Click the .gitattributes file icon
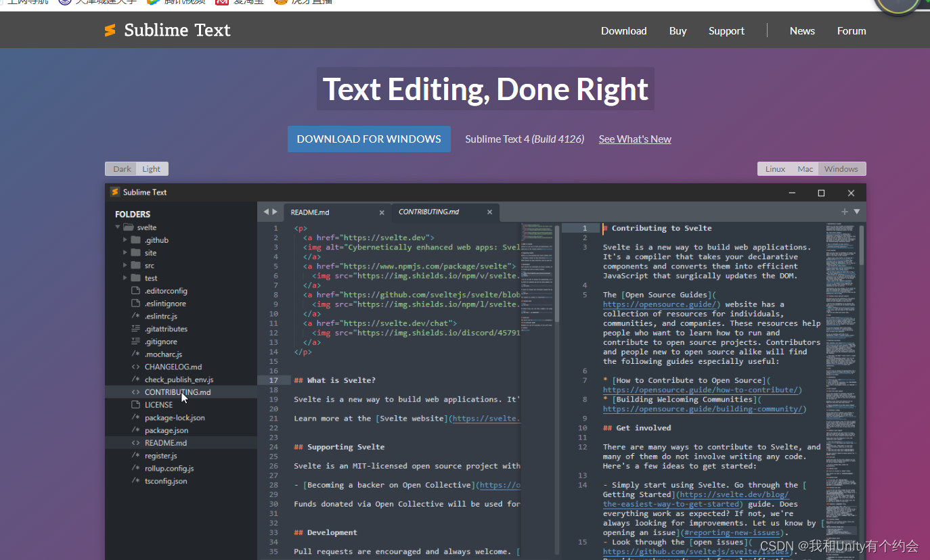 click(x=135, y=329)
